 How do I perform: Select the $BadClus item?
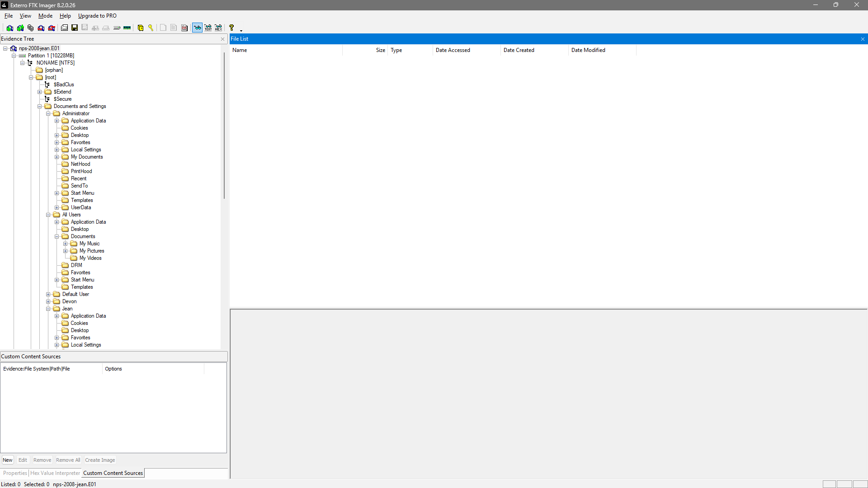(x=64, y=84)
